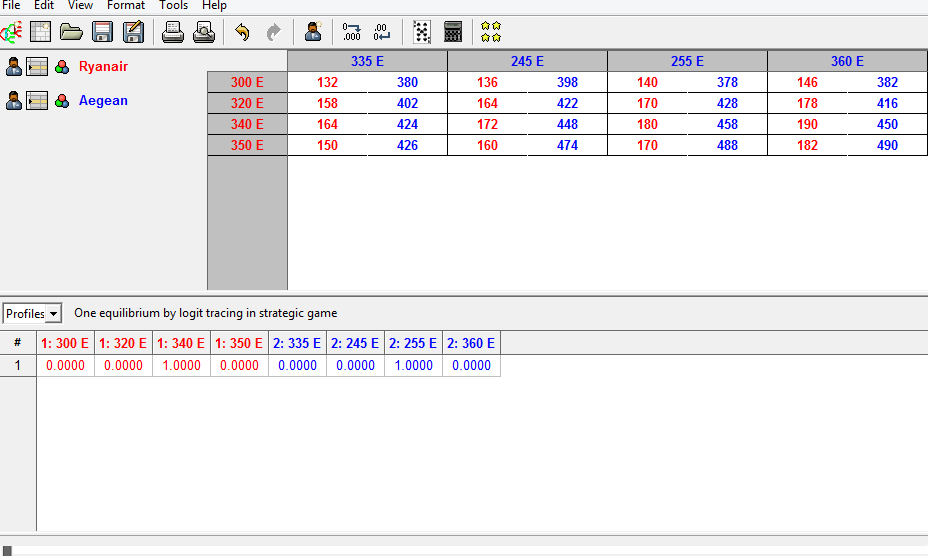Viewport: 928px width, 560px height.
Task: Open the Edit menu
Action: pos(44,5)
